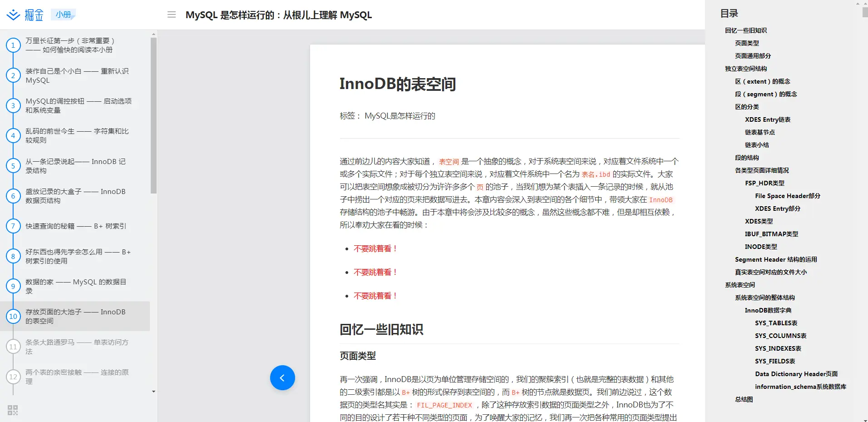Click the article heading InnoDB的表空间
868x422 pixels.
tap(398, 84)
